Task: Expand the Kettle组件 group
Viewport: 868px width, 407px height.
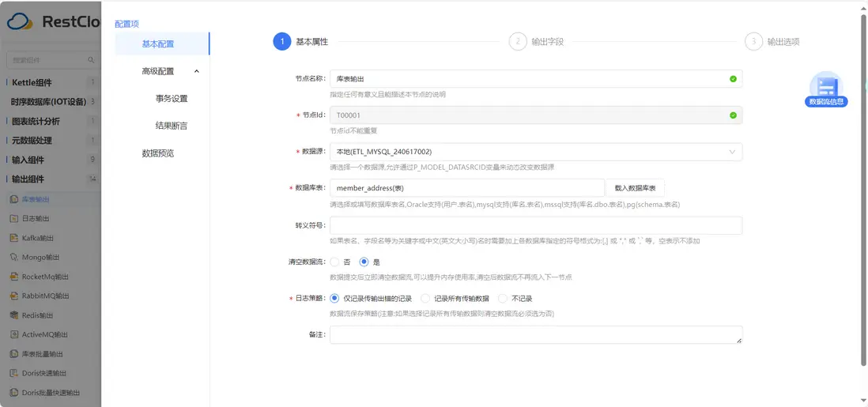Action: click(51, 82)
